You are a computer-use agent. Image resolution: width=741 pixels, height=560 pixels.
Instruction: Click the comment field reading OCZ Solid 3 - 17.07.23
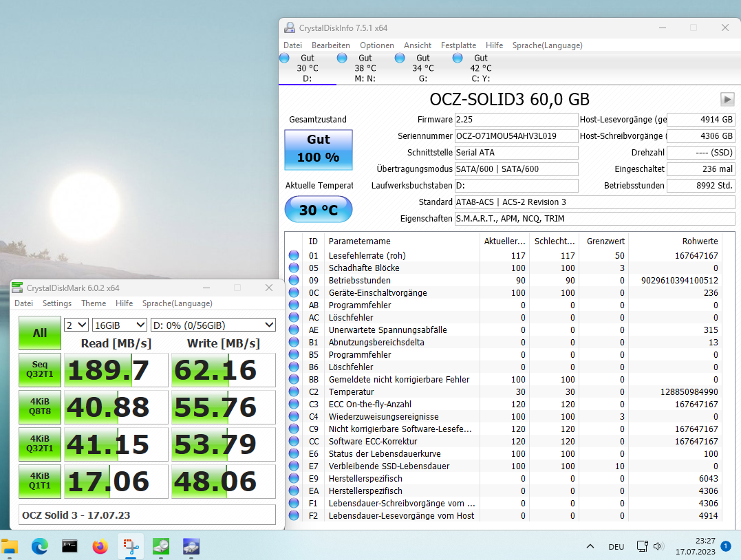click(x=147, y=515)
